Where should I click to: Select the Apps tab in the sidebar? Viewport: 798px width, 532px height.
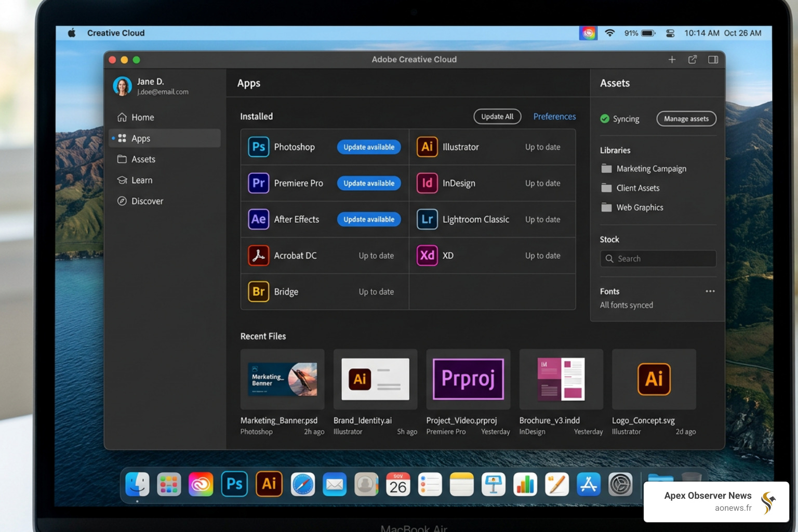pyautogui.click(x=140, y=138)
